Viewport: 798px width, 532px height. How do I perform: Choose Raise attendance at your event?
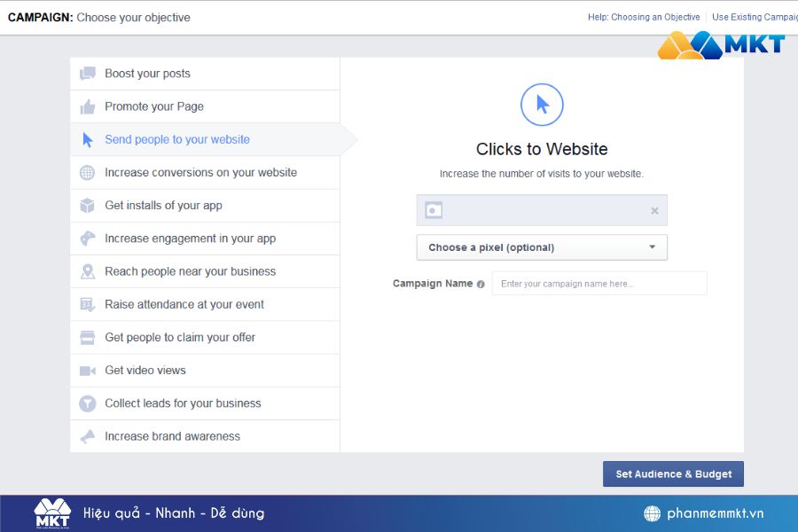pos(184,304)
